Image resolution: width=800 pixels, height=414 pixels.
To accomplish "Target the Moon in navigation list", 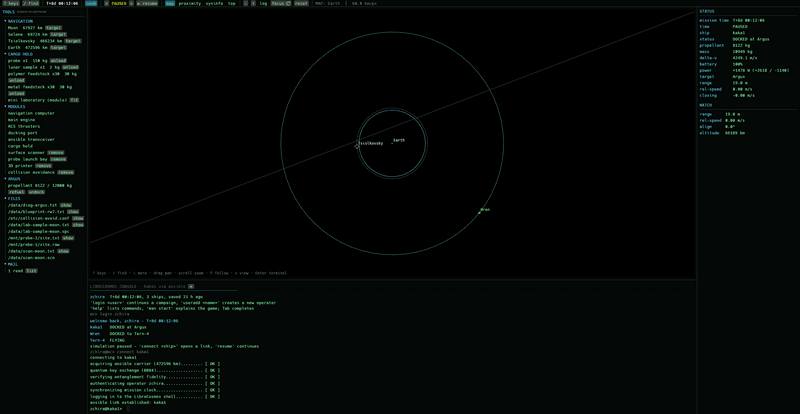I will coord(54,28).
